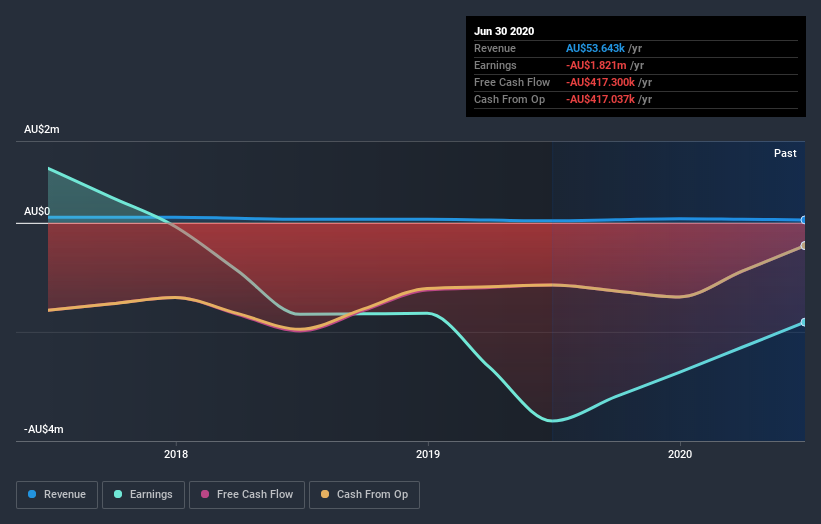Select the Cash From Op endpoint marker
The width and height of the screenshot is (821, 524).
804,246
